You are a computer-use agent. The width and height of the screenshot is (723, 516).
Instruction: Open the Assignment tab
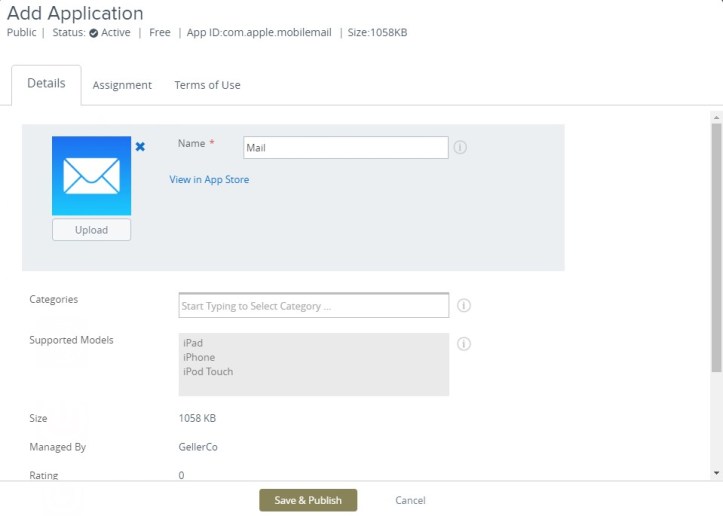[x=122, y=85]
